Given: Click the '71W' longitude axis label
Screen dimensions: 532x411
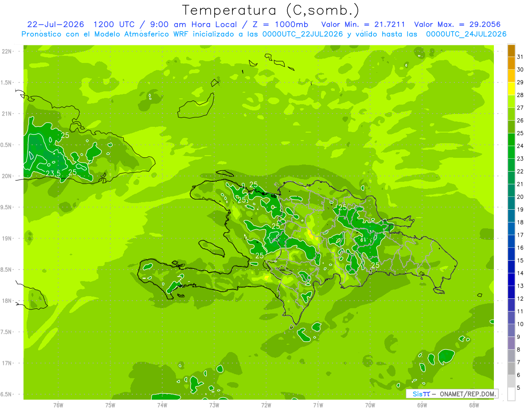Looking at the screenshot, I should pos(318,405).
